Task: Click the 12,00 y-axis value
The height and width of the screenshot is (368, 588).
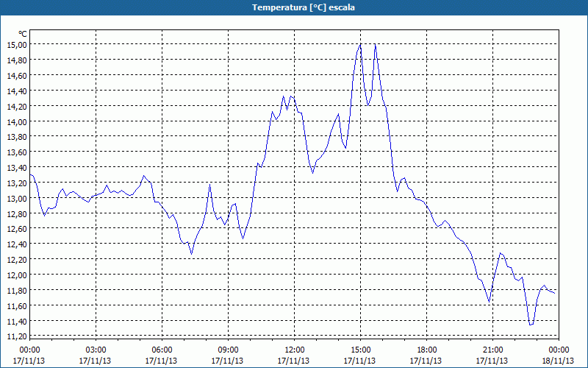Action: (x=17, y=275)
